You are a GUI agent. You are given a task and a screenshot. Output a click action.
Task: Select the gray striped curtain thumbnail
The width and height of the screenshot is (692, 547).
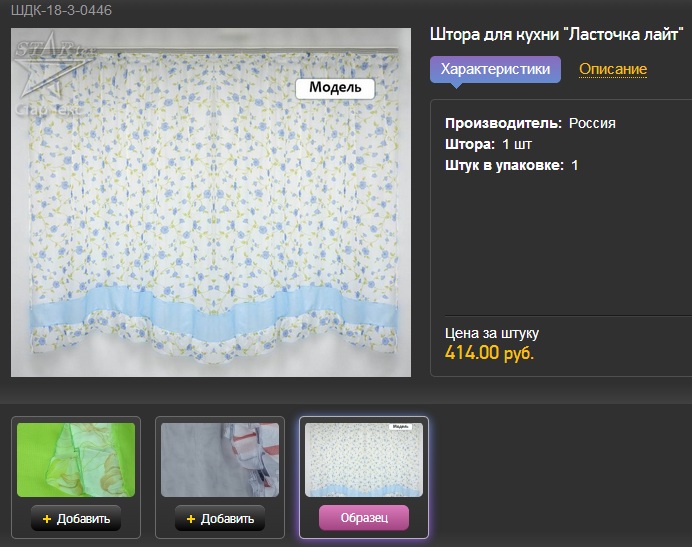click(220, 460)
